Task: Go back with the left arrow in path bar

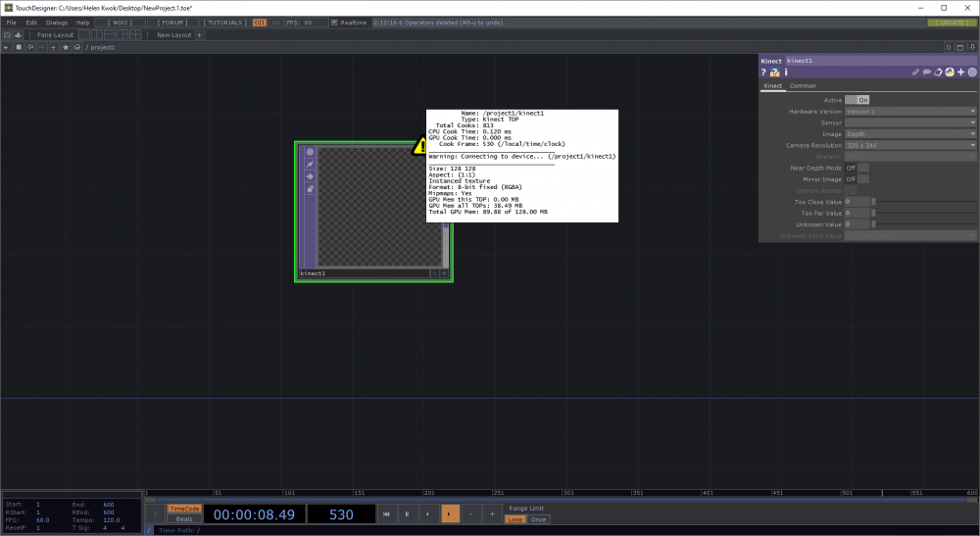Action: coord(30,47)
